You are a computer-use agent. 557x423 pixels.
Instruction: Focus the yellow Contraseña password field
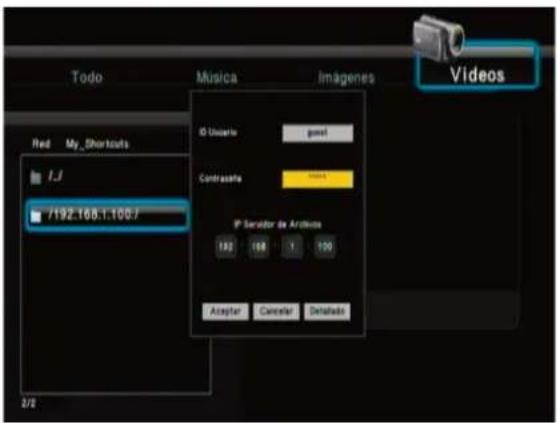click(318, 179)
